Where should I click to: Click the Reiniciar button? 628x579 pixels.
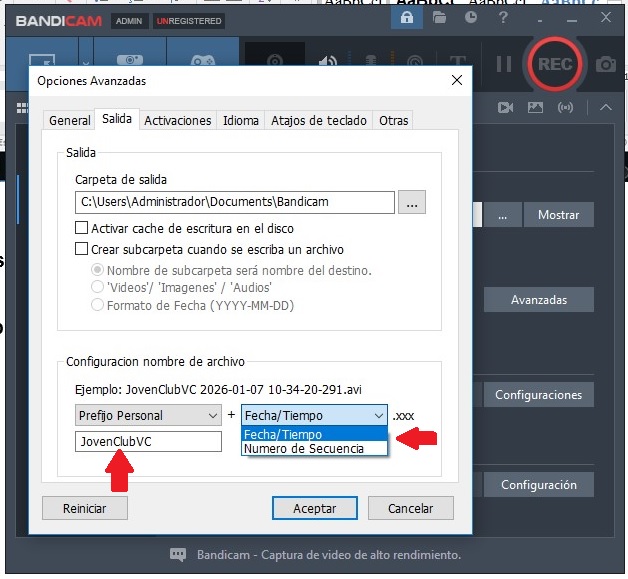point(85,509)
